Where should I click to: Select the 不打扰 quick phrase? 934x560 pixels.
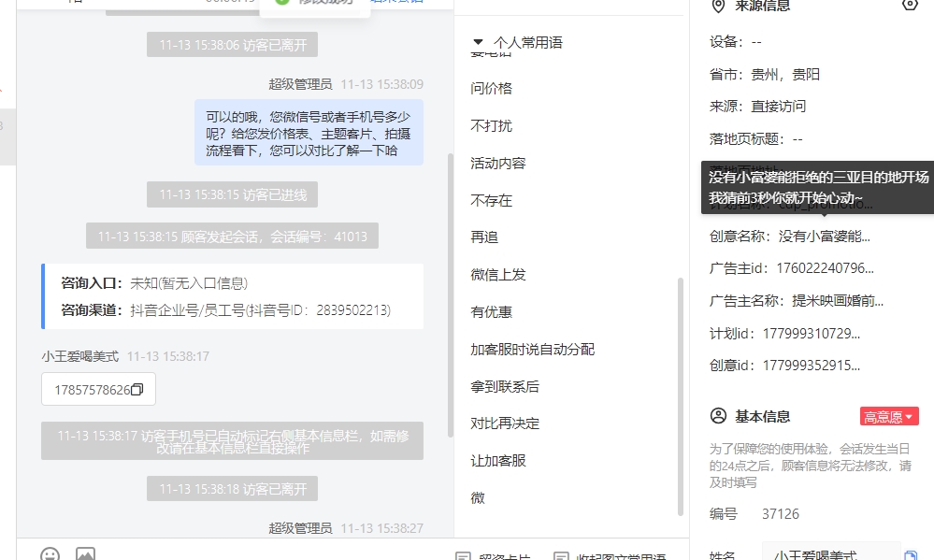492,125
